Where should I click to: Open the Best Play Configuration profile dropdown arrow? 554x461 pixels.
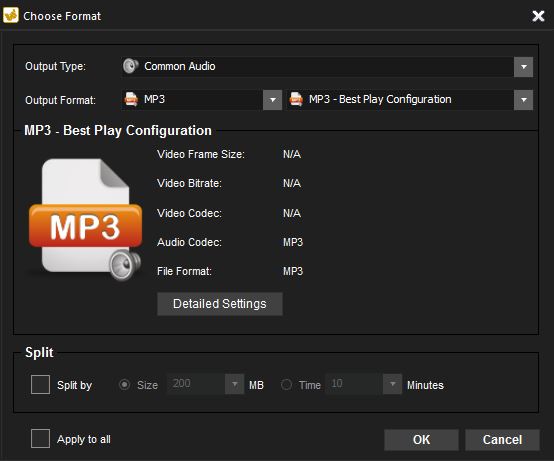524,100
